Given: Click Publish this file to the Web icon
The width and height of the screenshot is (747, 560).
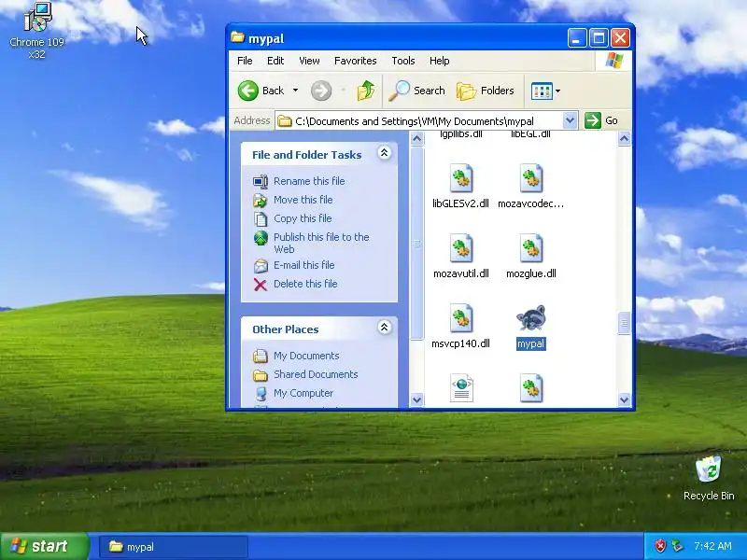Looking at the screenshot, I should [261, 238].
